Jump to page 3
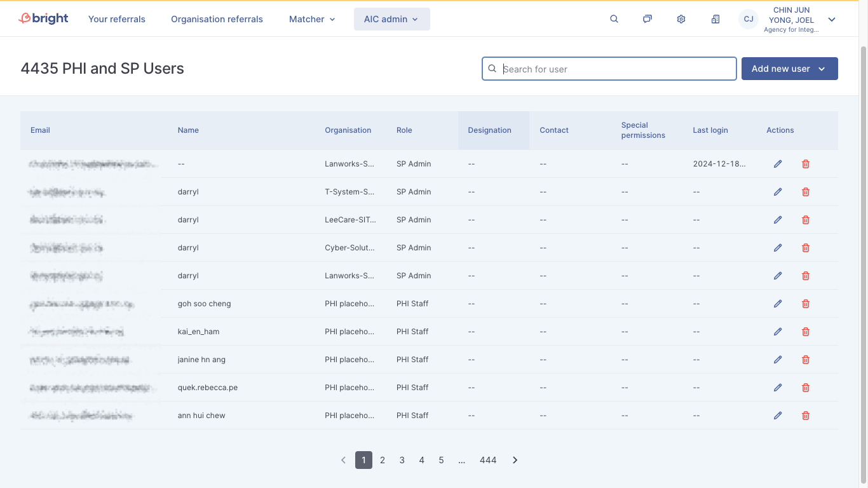This screenshot has height=488, width=868. pyautogui.click(x=402, y=460)
